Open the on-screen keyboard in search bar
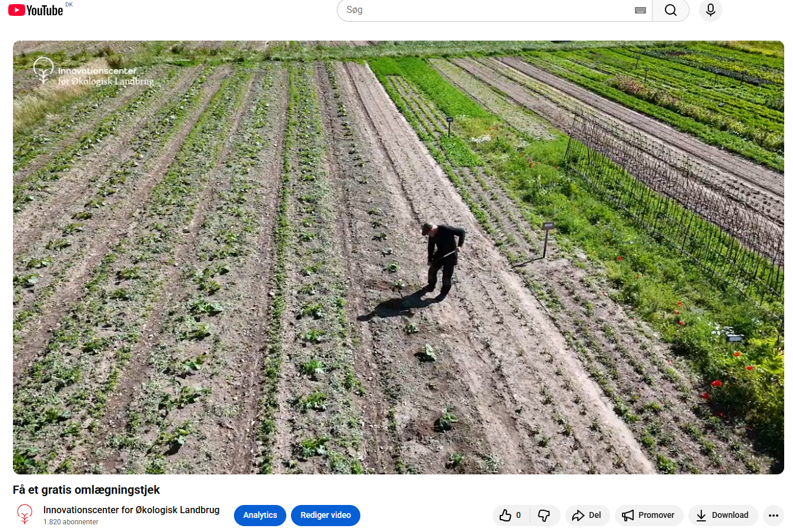This screenshot has width=793, height=532. [640, 10]
